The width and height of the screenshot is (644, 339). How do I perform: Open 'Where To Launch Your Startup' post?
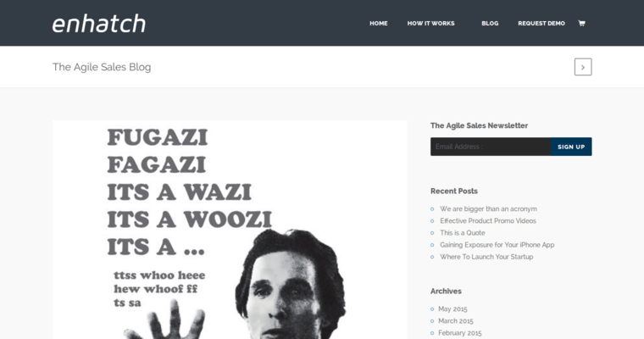(486, 257)
